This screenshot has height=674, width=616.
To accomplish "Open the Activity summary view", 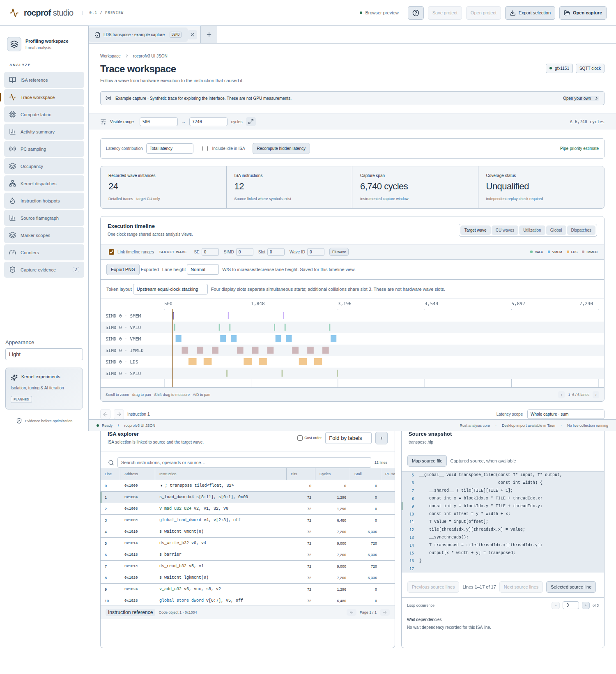I will [x=44, y=132].
